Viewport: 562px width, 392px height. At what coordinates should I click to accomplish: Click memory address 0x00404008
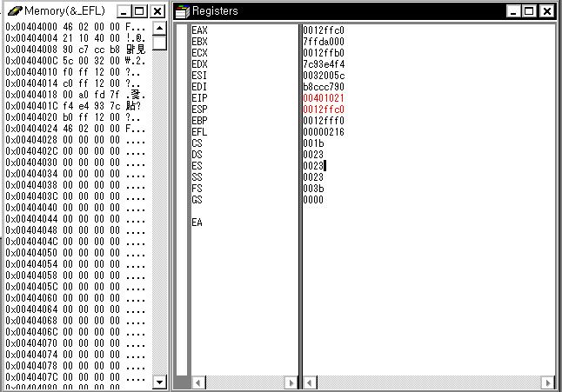coord(31,50)
